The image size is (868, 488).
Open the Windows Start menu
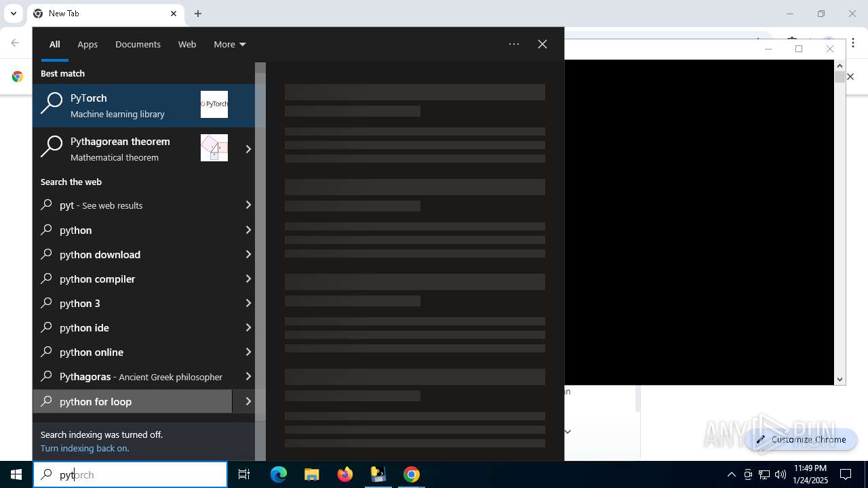point(16,474)
